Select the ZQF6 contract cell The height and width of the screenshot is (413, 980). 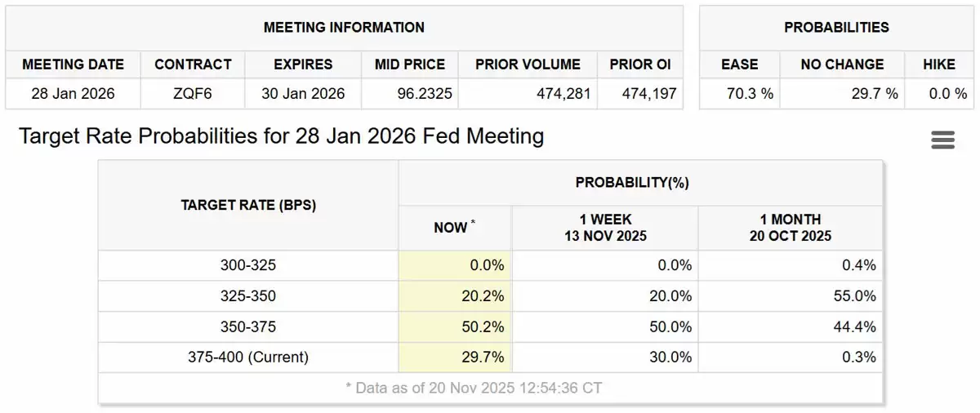[193, 94]
